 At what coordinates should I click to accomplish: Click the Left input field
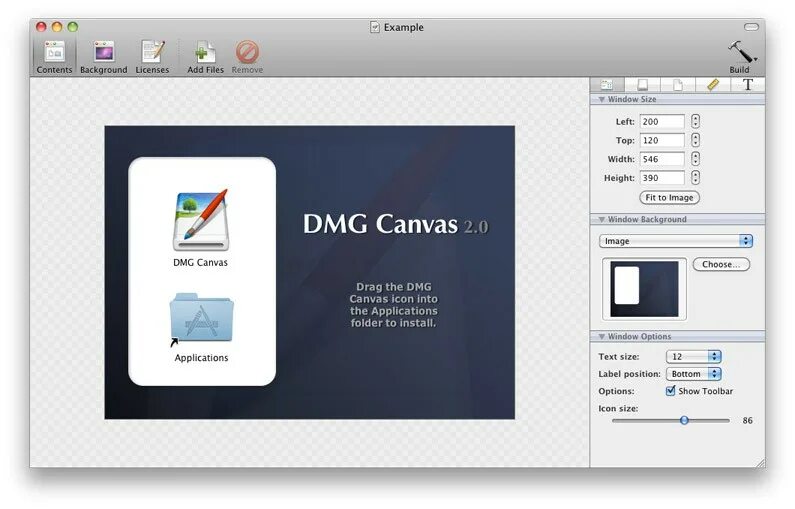pyautogui.click(x=662, y=122)
